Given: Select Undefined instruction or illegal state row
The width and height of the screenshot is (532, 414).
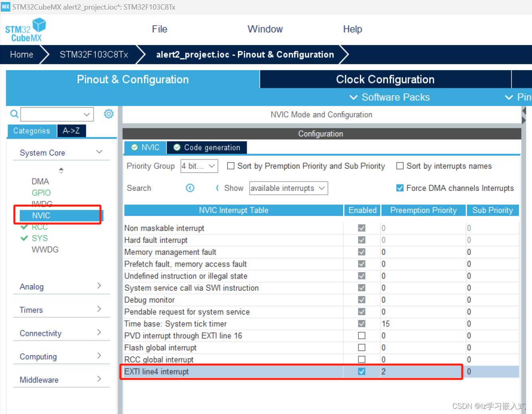Looking at the screenshot, I should pos(322,276).
